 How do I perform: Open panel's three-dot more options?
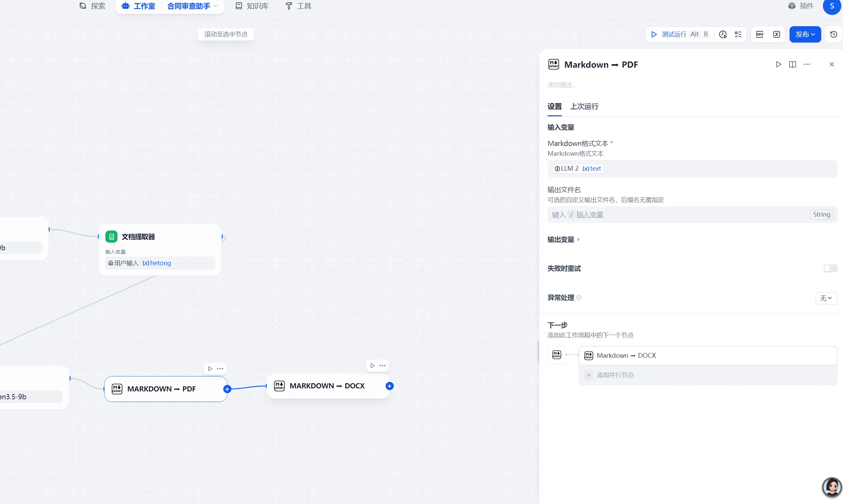point(807,64)
